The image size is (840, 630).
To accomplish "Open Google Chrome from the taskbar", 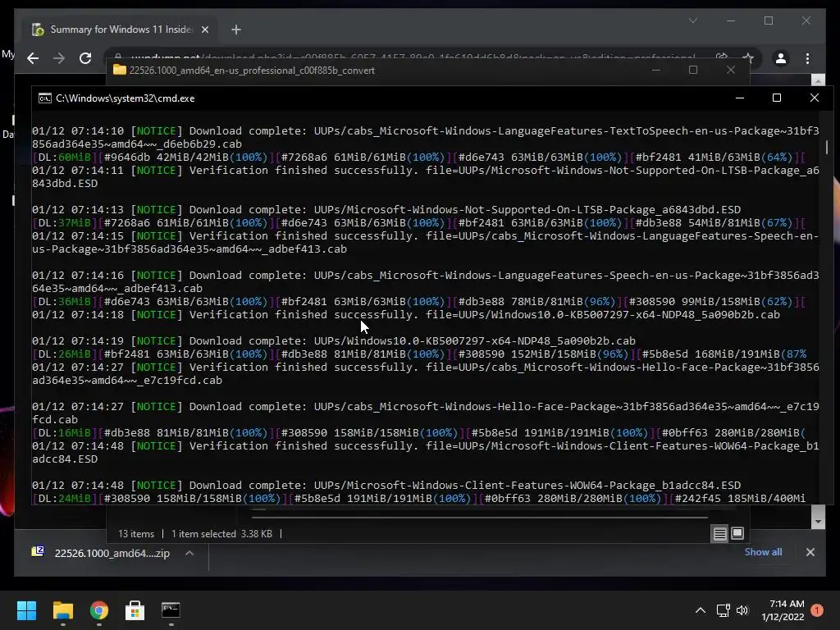I will coord(99,610).
